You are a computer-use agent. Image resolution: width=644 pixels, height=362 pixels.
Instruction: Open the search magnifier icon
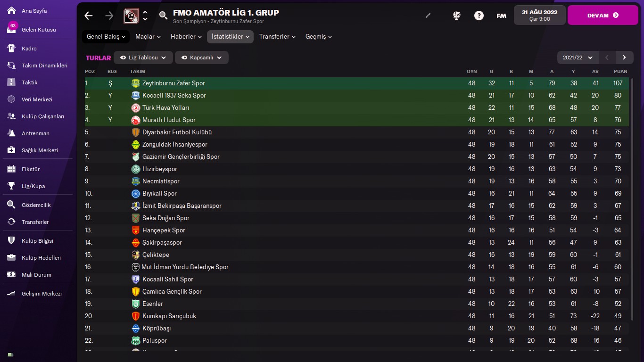pos(163,16)
